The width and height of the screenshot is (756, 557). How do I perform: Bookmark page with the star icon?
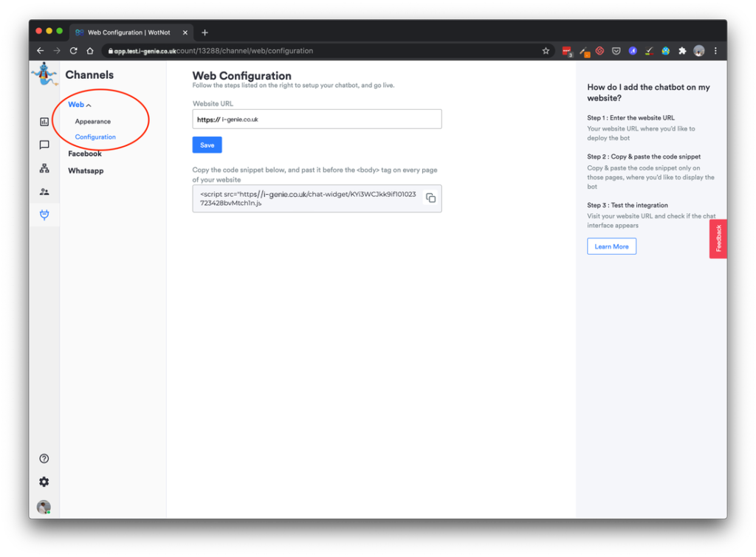click(546, 51)
